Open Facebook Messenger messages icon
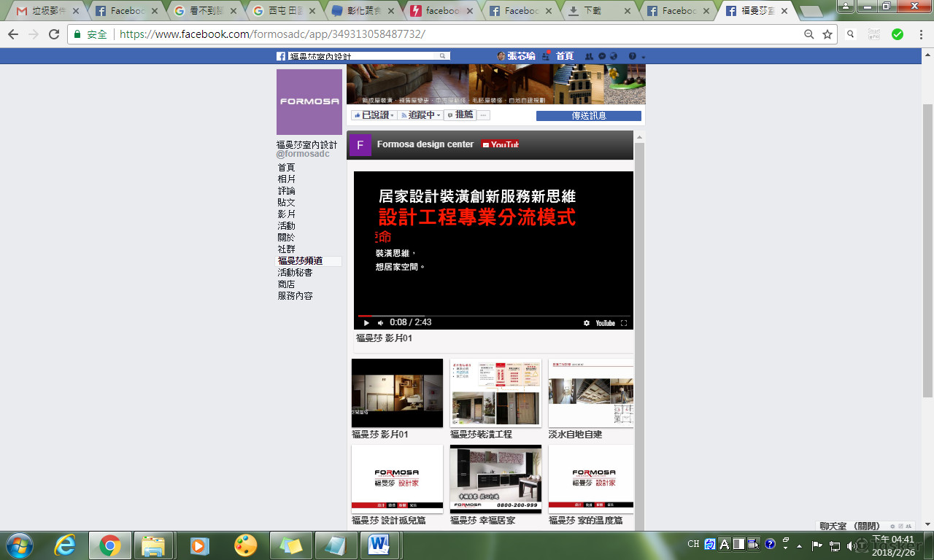934x560 pixels. (602, 56)
